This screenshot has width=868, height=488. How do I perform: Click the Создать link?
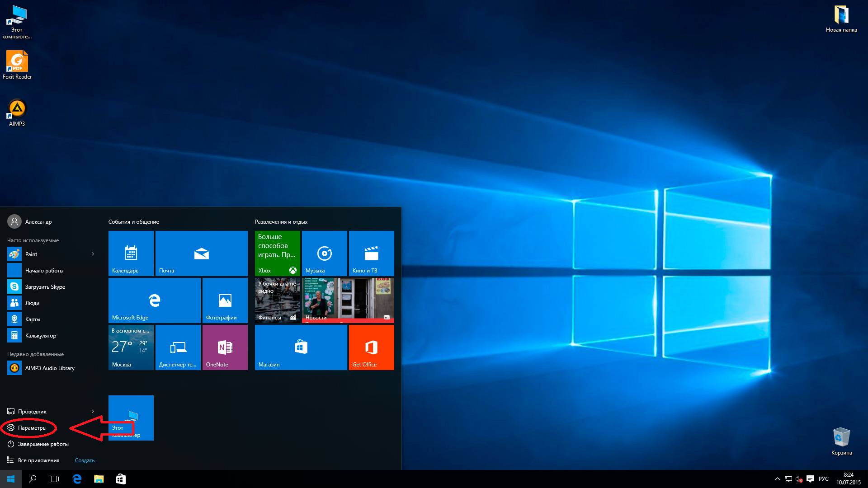pyautogui.click(x=85, y=460)
